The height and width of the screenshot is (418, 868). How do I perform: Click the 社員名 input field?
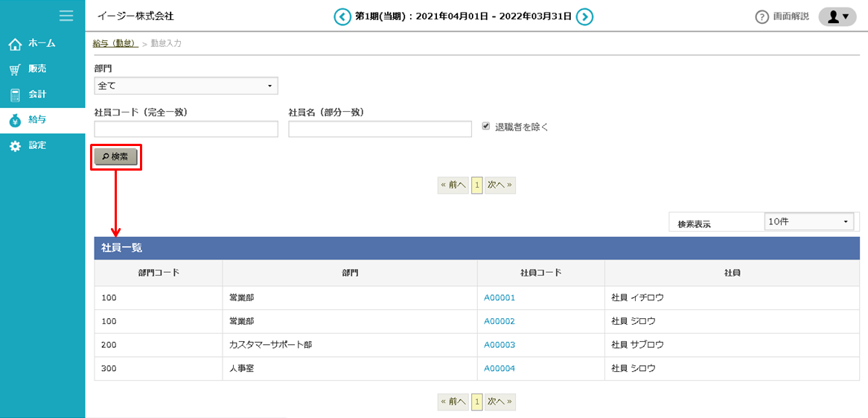[x=380, y=130]
